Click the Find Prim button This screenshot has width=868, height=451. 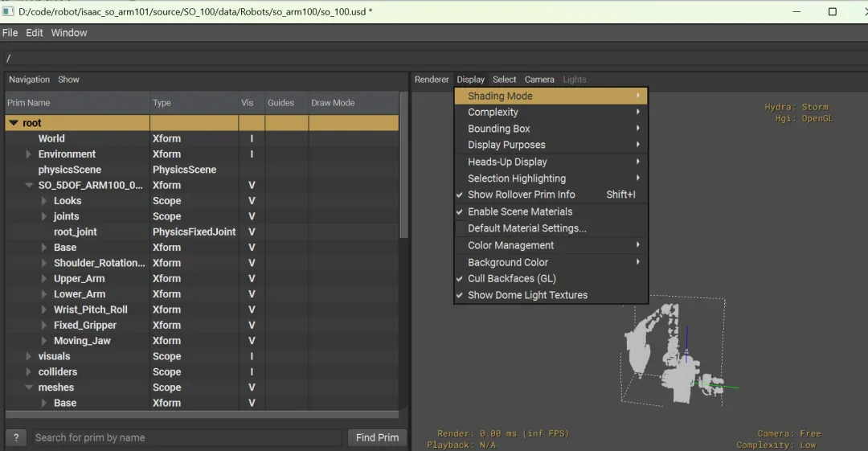378,437
